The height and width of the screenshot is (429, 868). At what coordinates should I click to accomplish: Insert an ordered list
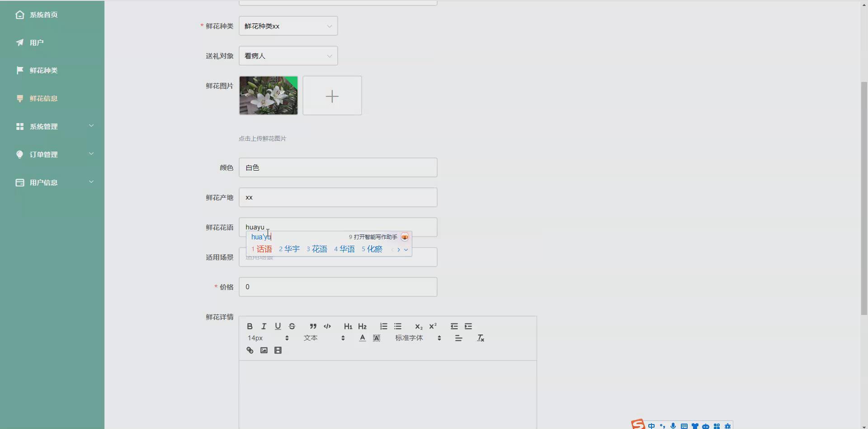[383, 326]
